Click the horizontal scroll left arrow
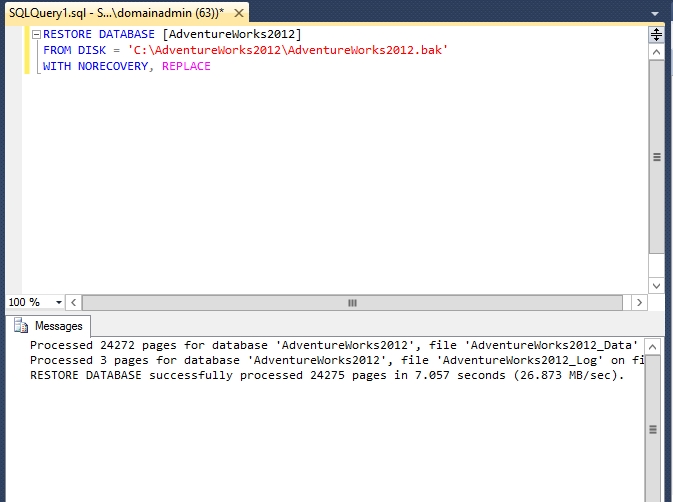This screenshot has height=502, width=673. [x=73, y=302]
